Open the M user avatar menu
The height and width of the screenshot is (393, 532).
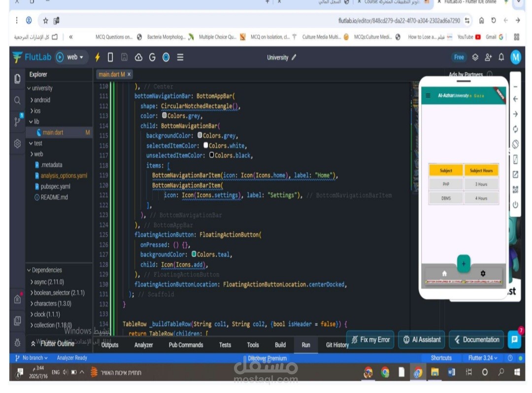[x=516, y=57]
